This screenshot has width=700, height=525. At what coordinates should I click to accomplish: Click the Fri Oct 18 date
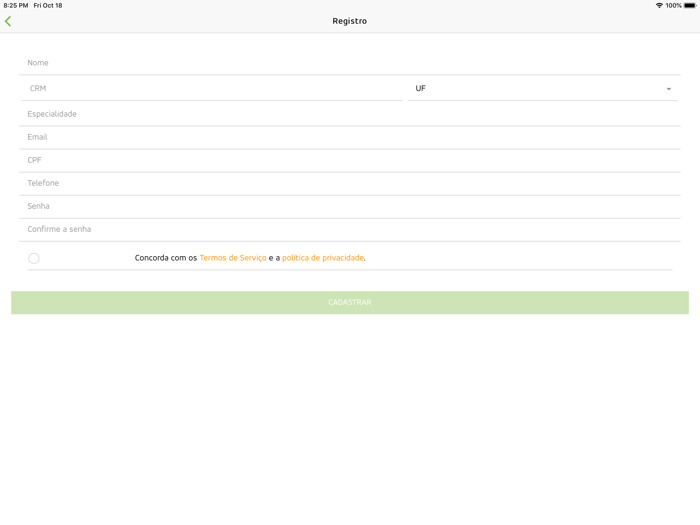click(48, 5)
